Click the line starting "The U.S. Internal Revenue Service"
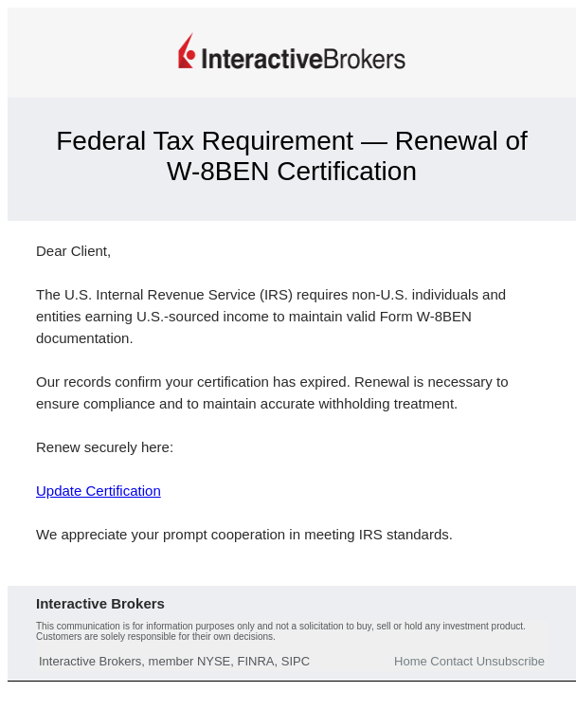The height and width of the screenshot is (728, 576). click(x=271, y=295)
